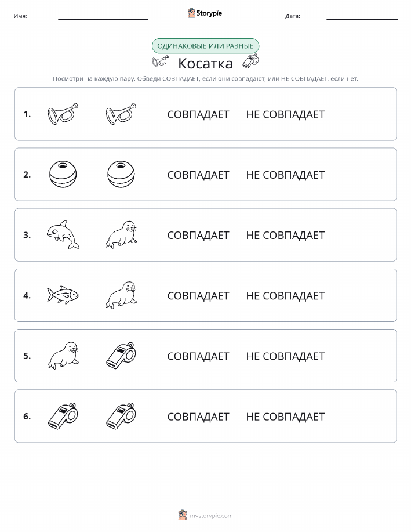Select НЕ СОВПАДАЕТ in row 4
This screenshot has width=411, height=532.
tap(285, 295)
